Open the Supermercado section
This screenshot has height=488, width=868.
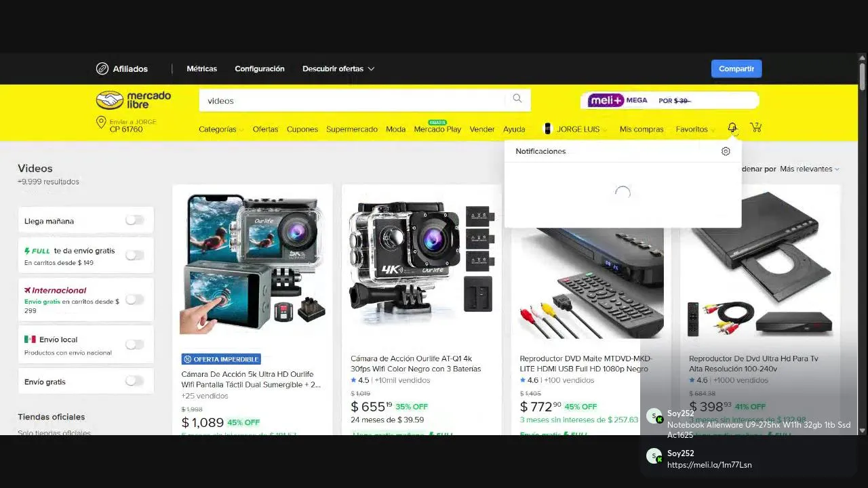click(x=352, y=129)
